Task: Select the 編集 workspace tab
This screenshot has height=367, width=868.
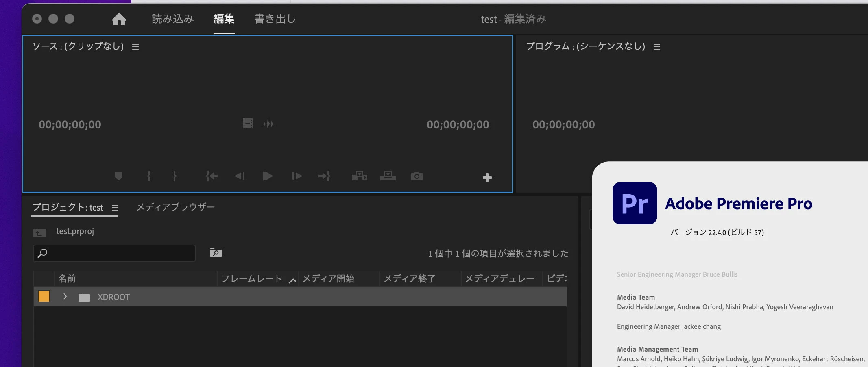Action: [x=224, y=19]
